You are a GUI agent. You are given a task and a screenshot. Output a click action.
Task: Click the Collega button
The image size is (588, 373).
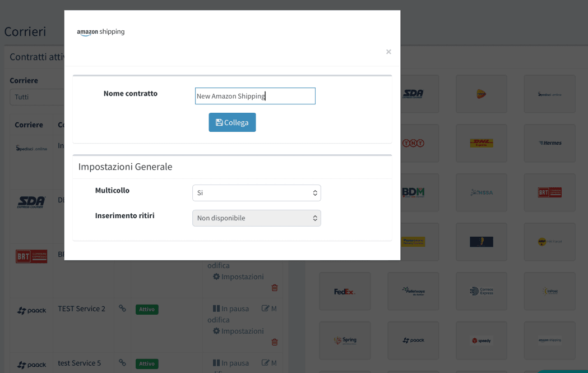coord(232,122)
